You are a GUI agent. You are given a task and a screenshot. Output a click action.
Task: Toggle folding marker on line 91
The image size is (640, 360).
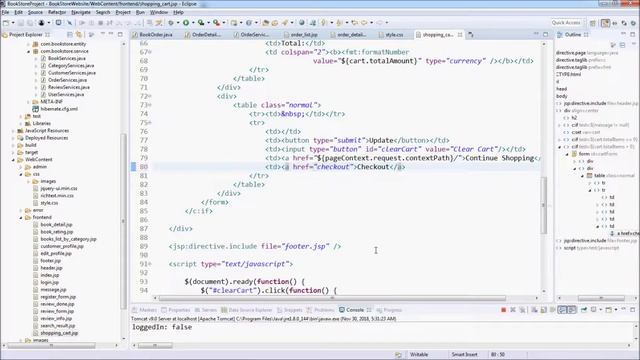[150, 264]
